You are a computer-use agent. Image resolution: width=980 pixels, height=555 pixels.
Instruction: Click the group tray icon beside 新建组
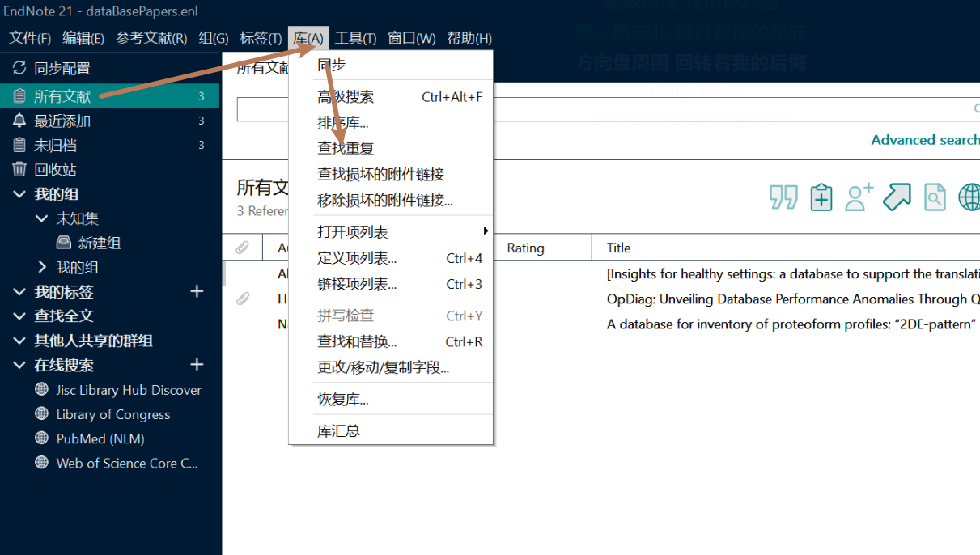coord(64,243)
